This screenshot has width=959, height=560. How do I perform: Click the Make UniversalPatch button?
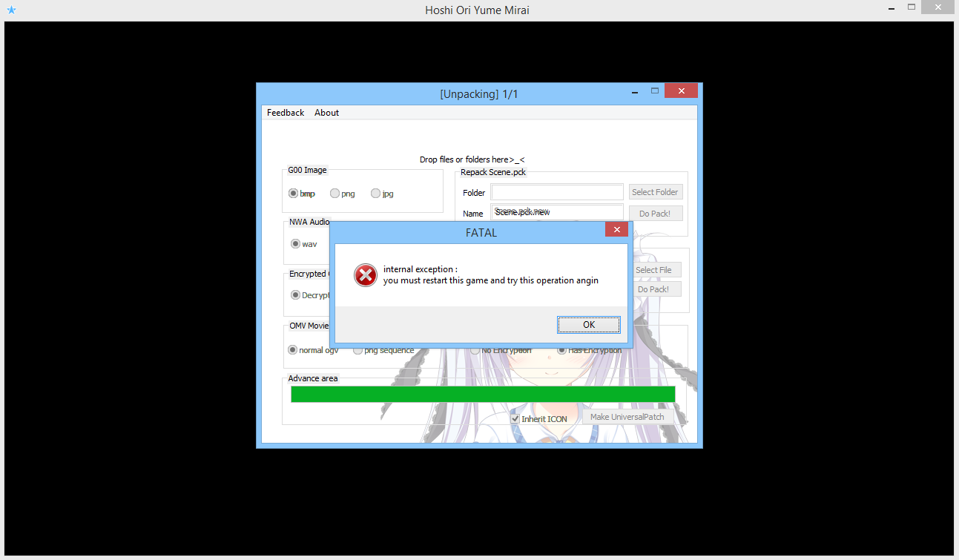[628, 416]
